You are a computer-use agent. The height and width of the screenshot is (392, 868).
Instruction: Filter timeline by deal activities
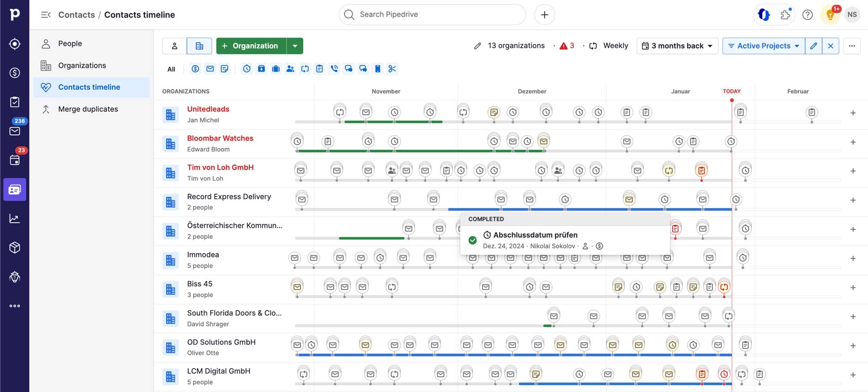click(195, 69)
